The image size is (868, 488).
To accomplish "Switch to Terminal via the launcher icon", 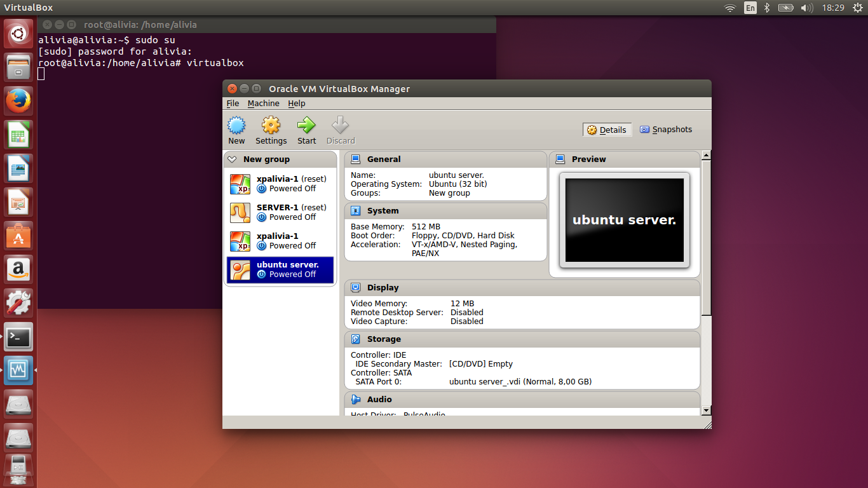I will (x=18, y=336).
